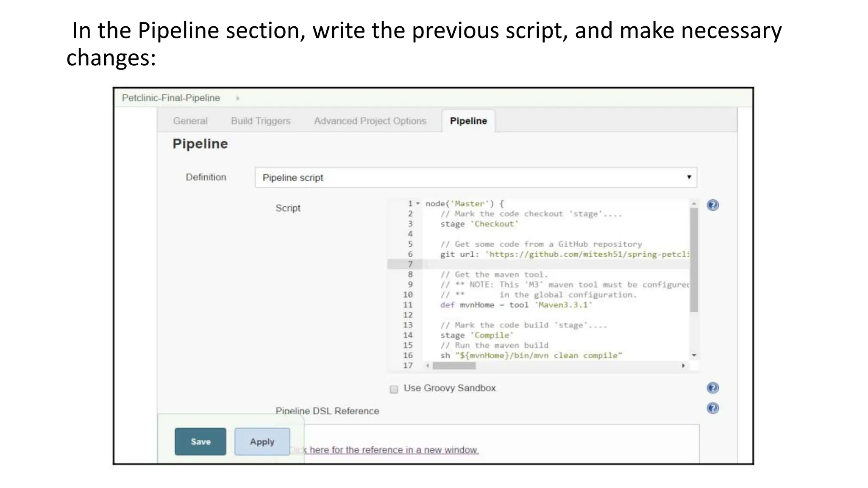Click the scroll-left arrow of script editor
The width and height of the screenshot is (868, 488).
(428, 366)
